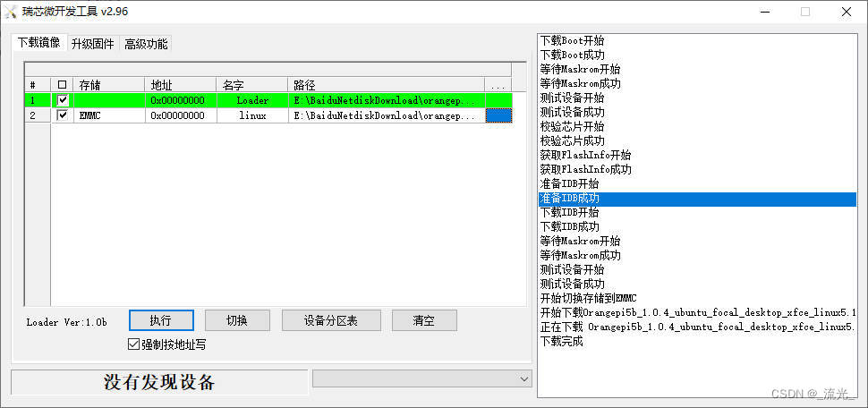This screenshot has width=868, height=408.
Task: Select the linux name cell
Action: point(251,115)
